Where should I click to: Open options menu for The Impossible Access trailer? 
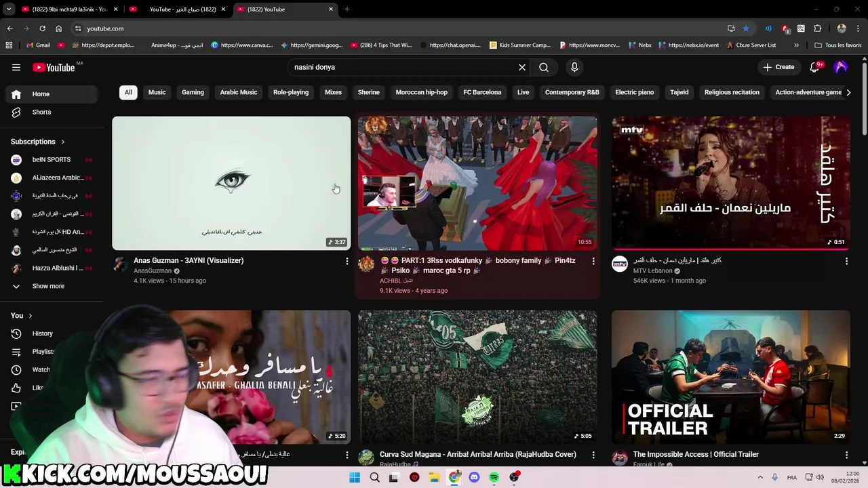point(846,455)
